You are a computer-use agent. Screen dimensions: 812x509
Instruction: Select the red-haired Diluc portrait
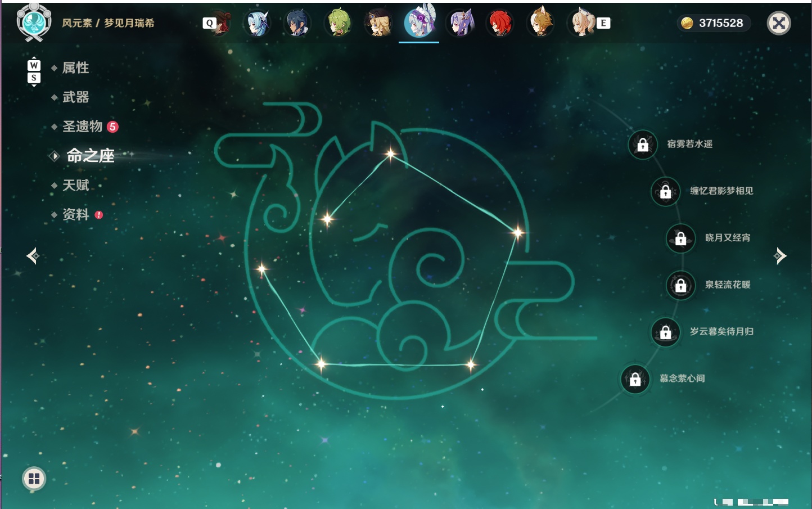[500, 23]
